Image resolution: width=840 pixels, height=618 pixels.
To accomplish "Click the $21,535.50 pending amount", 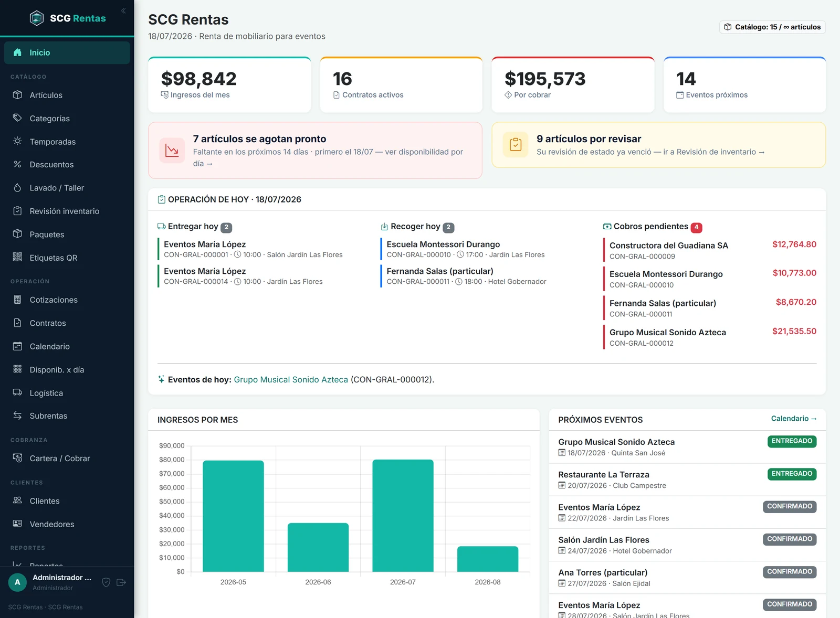I will coord(794,331).
